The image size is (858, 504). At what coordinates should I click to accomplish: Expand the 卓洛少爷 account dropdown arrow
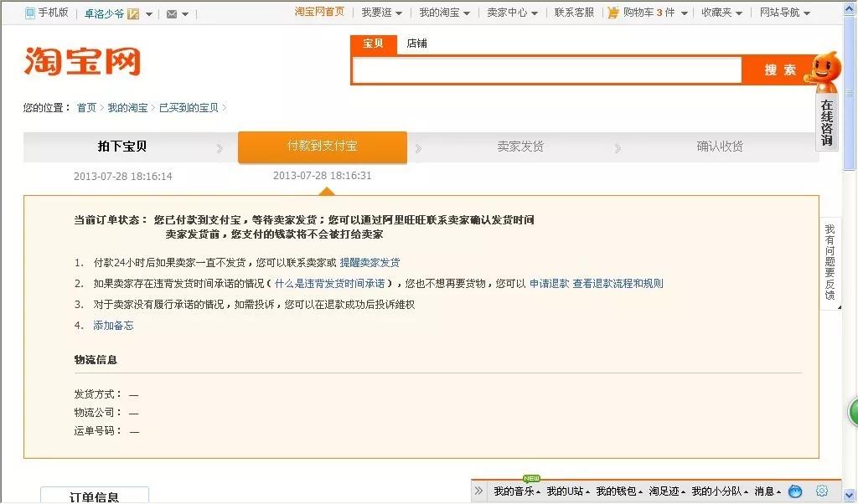149,14
